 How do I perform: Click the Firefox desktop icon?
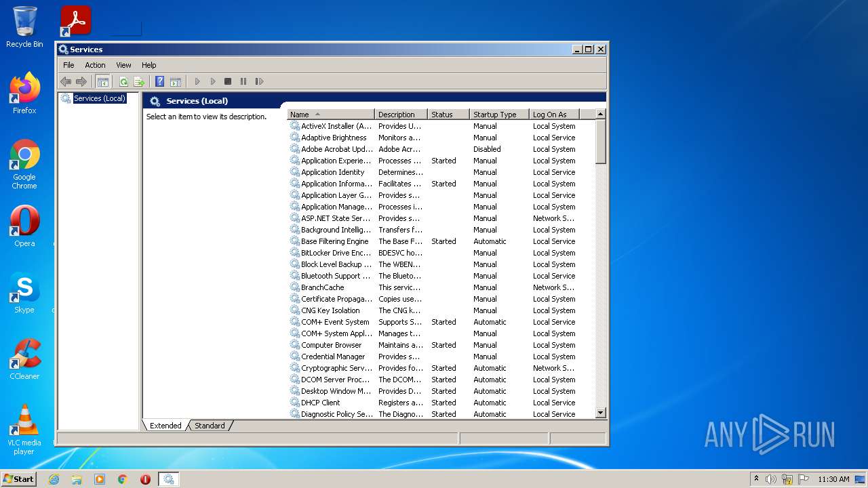tap(24, 94)
